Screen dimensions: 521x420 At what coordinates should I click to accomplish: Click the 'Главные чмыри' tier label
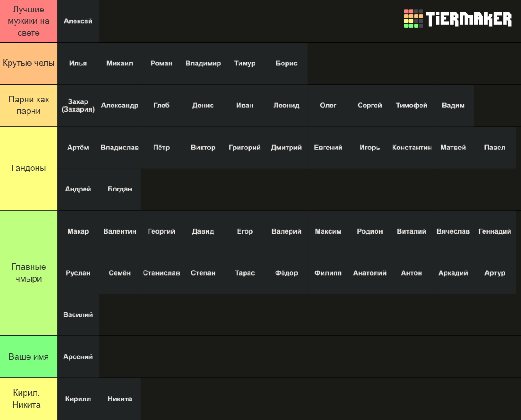[x=29, y=273]
